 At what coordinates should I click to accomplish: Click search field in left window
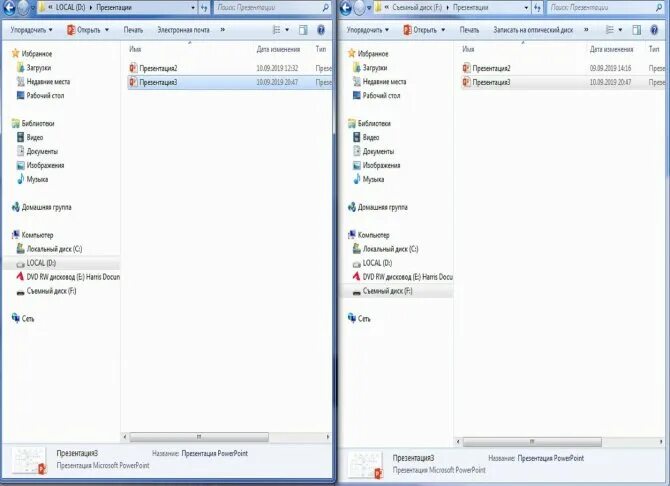coord(272,7)
